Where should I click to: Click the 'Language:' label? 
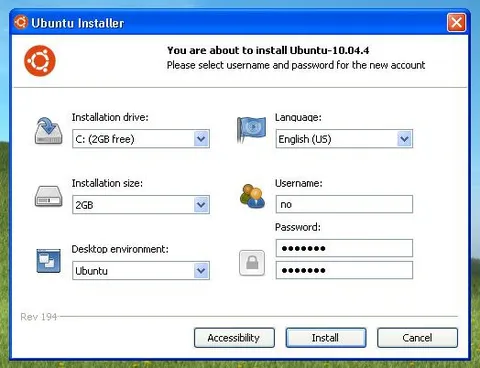(x=298, y=117)
